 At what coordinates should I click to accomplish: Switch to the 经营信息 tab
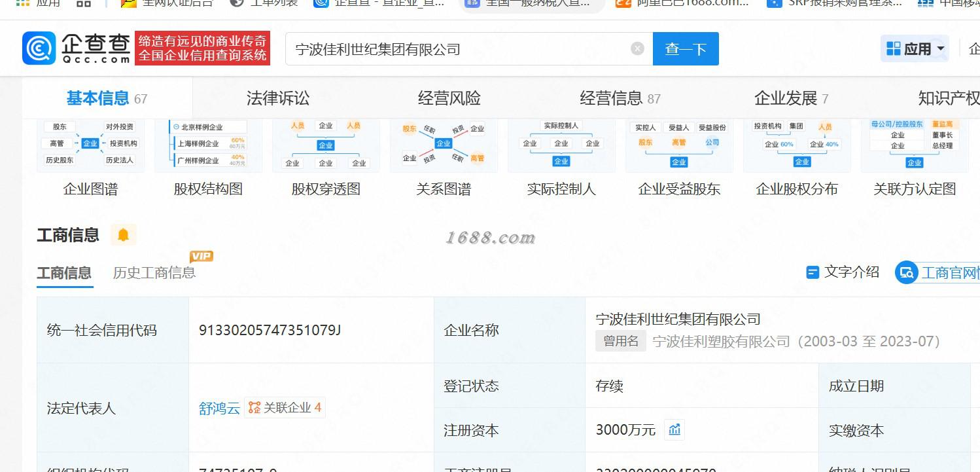tap(620, 98)
